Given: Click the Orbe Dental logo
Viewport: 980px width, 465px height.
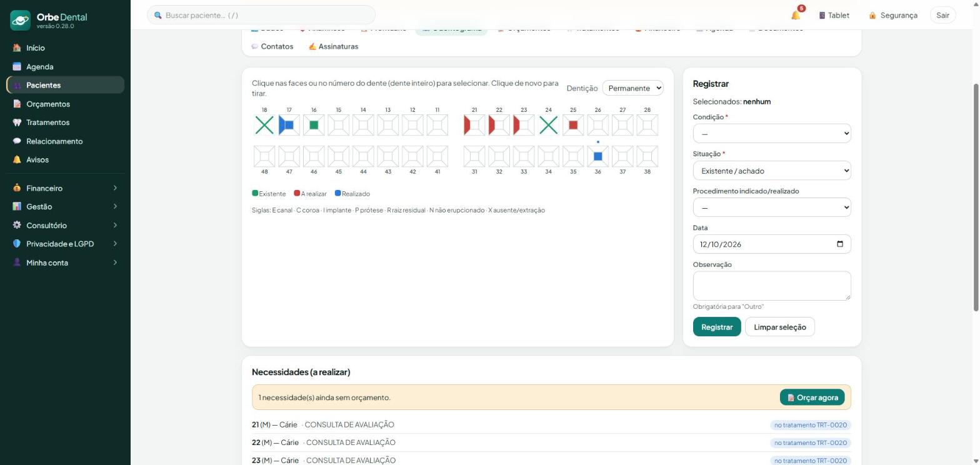Looking at the screenshot, I should (20, 20).
